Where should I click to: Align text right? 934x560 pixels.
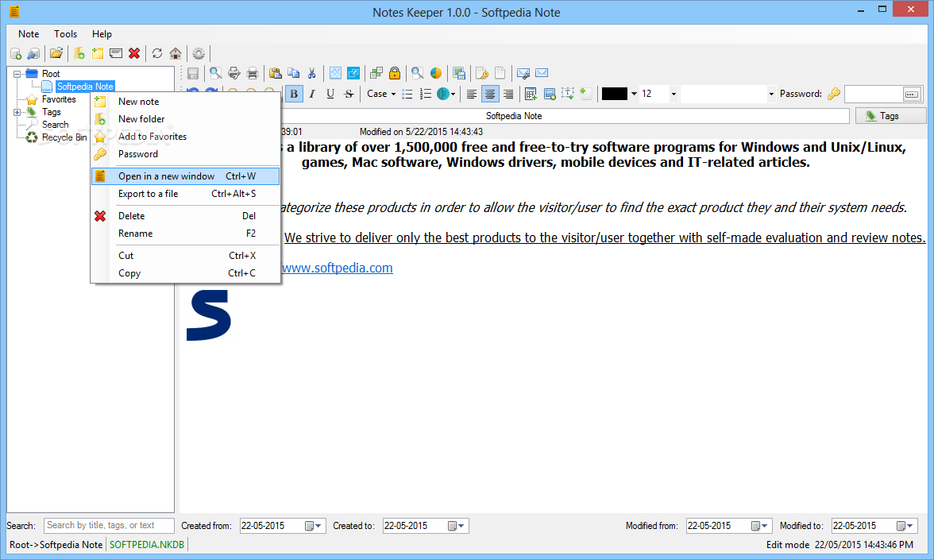(x=508, y=94)
